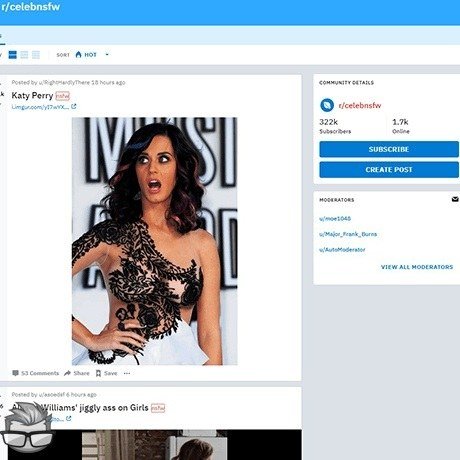Open moderator u/Major_Frank_Burns profile
460x460 pixels.
coord(348,234)
